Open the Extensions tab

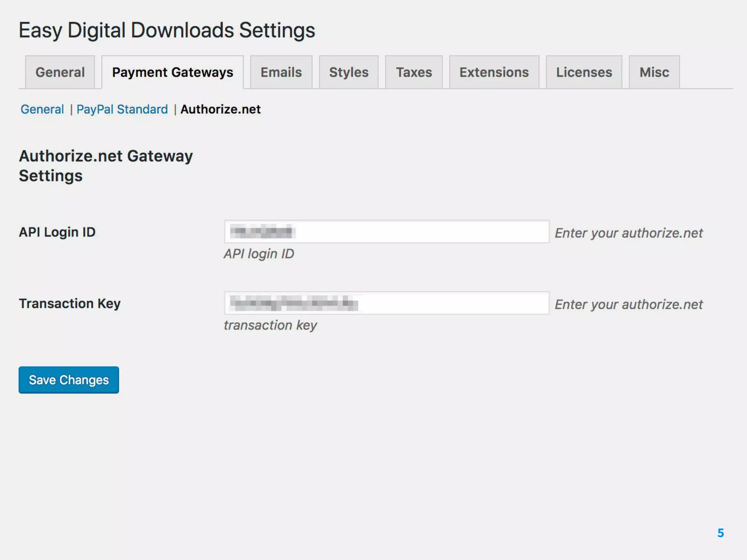pyautogui.click(x=494, y=72)
